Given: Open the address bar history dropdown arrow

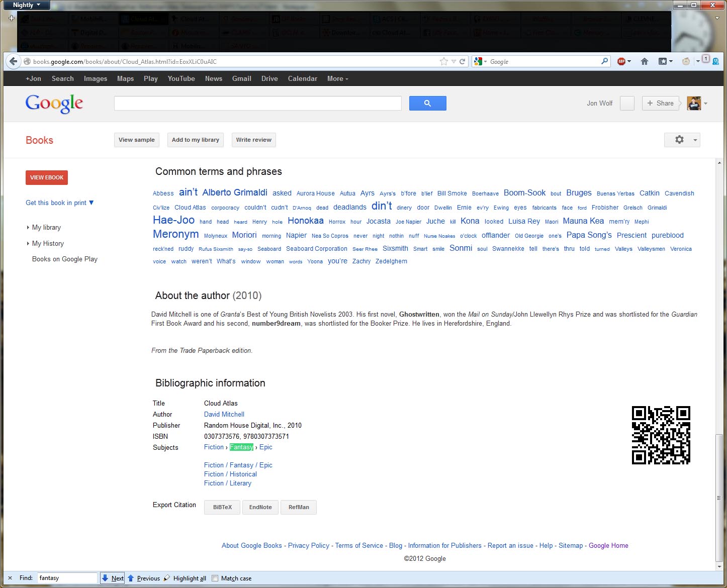Looking at the screenshot, I should [453, 61].
